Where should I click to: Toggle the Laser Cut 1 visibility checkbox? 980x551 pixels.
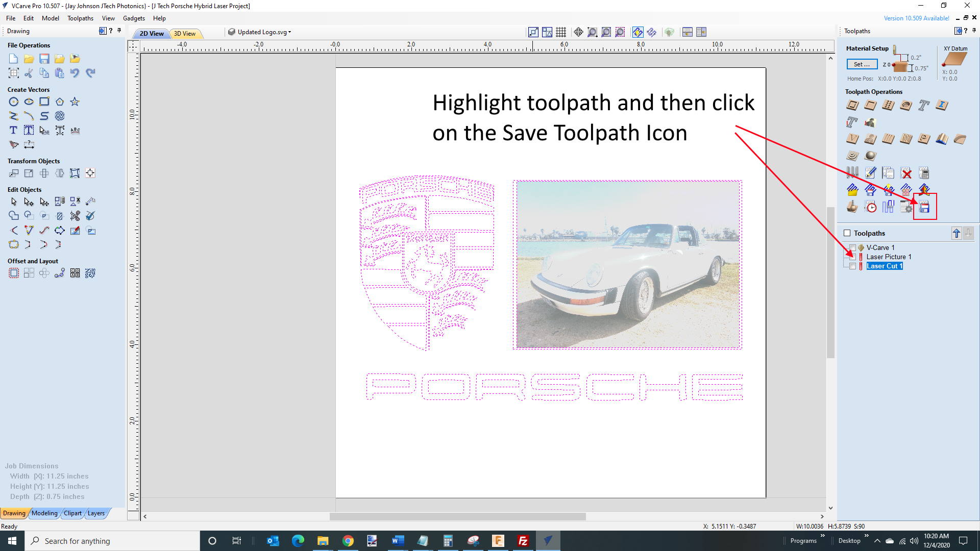pyautogui.click(x=852, y=266)
